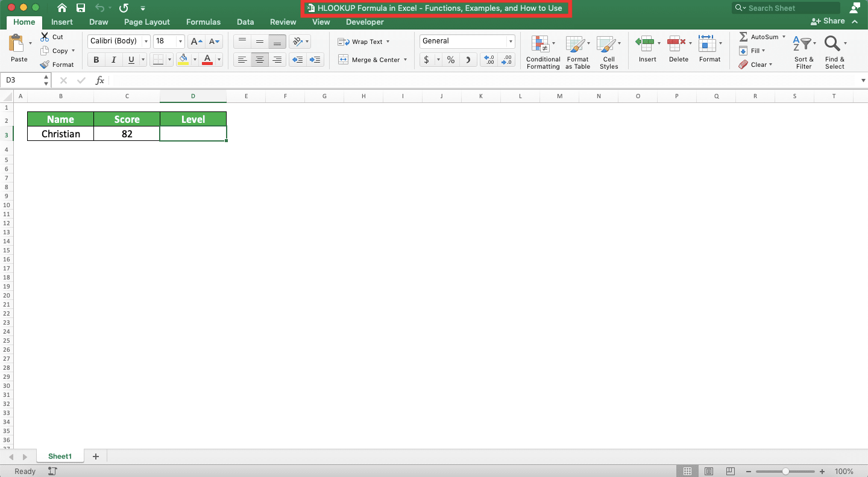Decrease the indent level
Image resolution: width=868 pixels, height=477 pixels.
297,60
